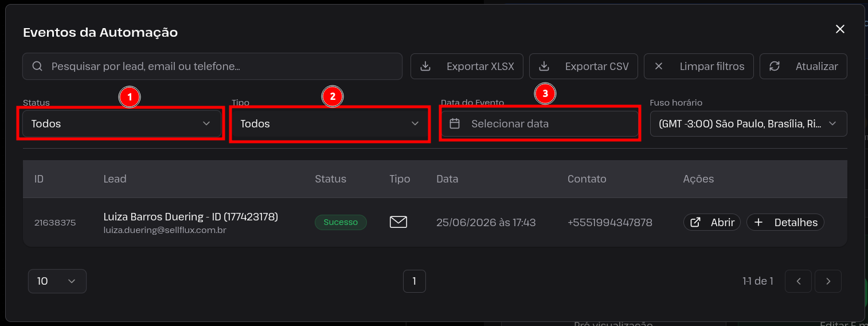Go to the previous page arrow

(x=799, y=281)
